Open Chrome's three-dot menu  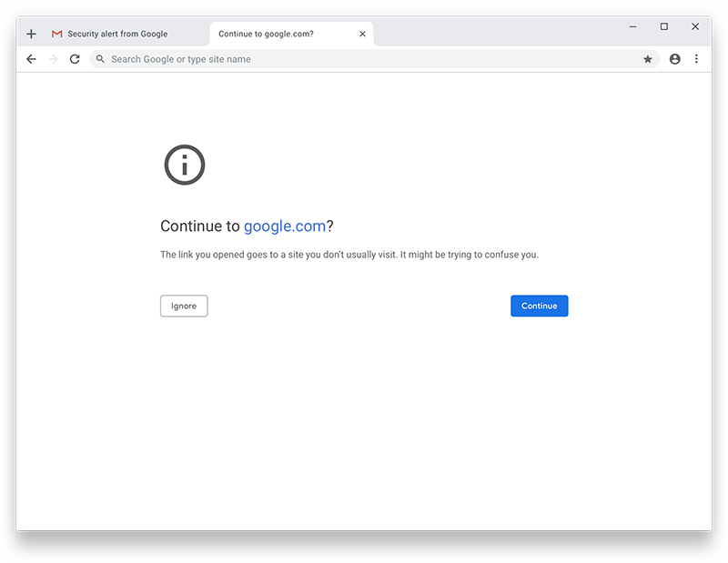696,58
